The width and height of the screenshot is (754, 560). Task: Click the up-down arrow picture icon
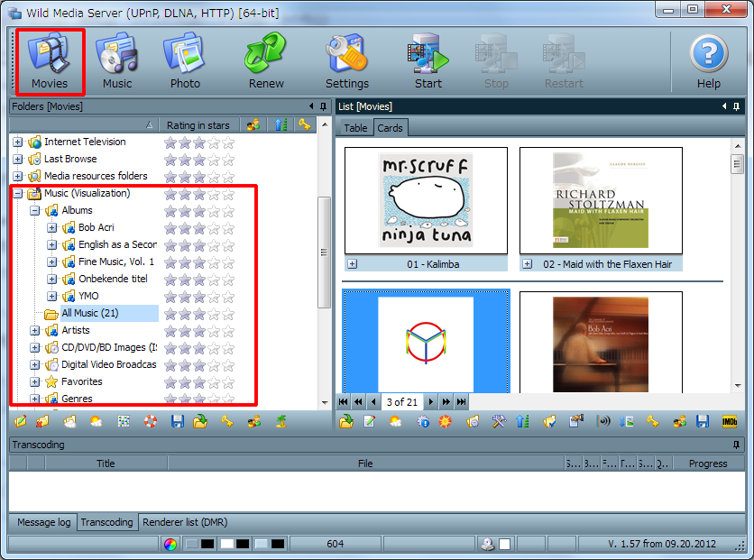(626, 421)
